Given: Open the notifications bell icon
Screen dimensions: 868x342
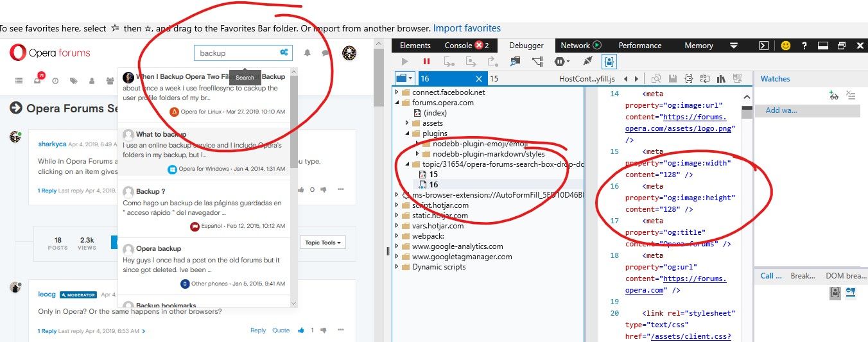Looking at the screenshot, I should click(x=307, y=53).
